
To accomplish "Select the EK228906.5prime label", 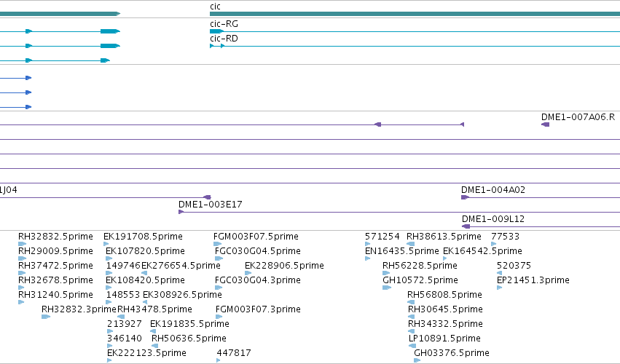I will pos(284,266).
